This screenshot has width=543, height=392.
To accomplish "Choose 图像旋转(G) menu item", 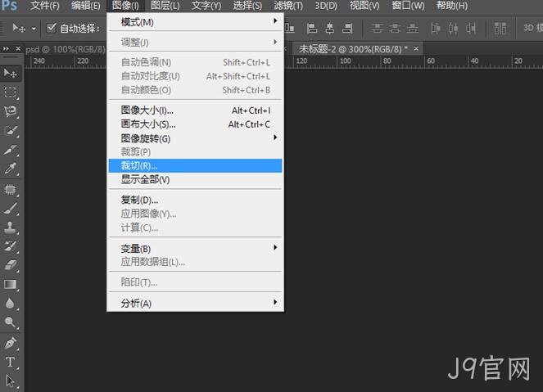I will pos(195,138).
